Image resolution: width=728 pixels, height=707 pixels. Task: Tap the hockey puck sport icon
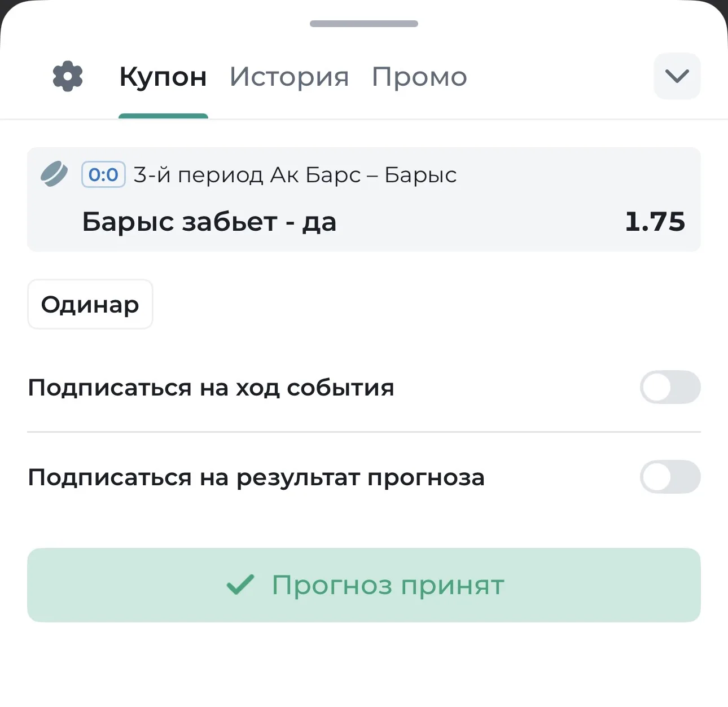[x=54, y=174]
